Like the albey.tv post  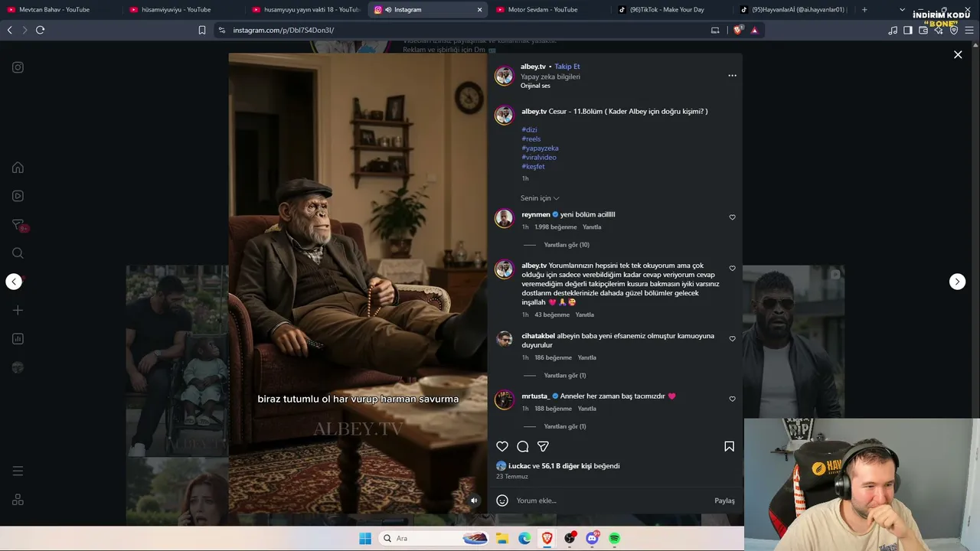click(x=502, y=446)
